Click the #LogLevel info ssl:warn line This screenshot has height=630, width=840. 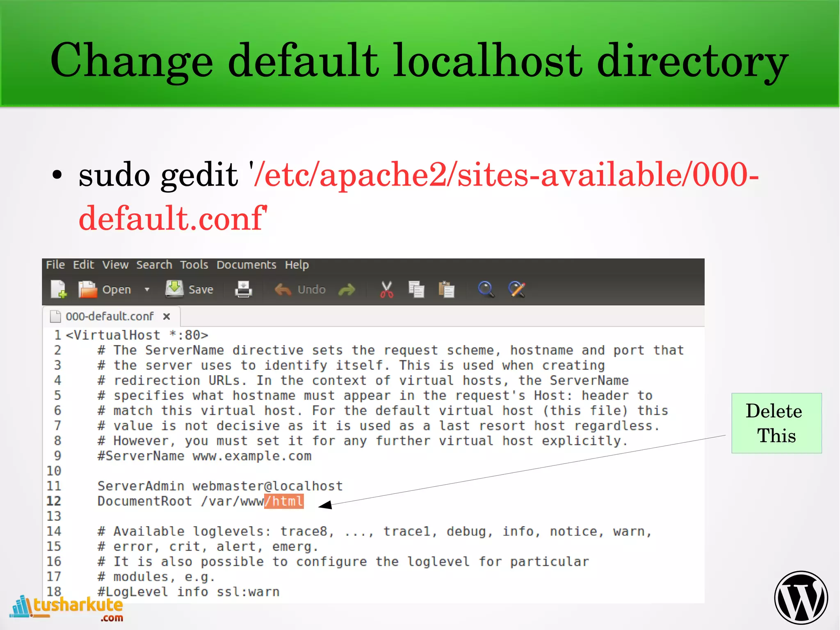[x=188, y=592]
